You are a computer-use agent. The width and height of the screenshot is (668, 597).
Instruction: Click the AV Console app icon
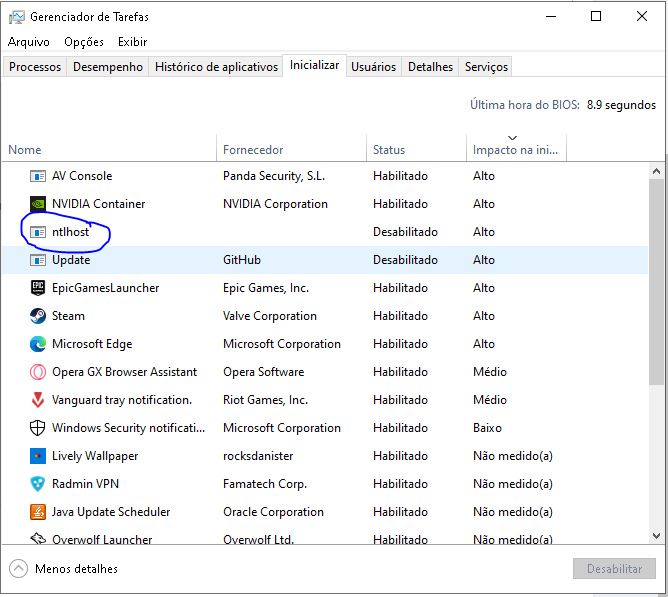coord(38,176)
